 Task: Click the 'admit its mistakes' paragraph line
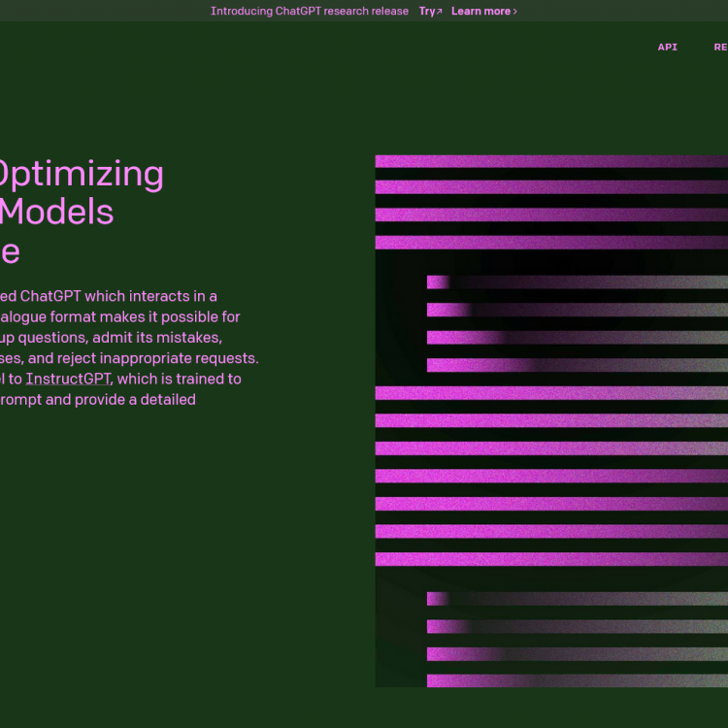[x=111, y=338]
